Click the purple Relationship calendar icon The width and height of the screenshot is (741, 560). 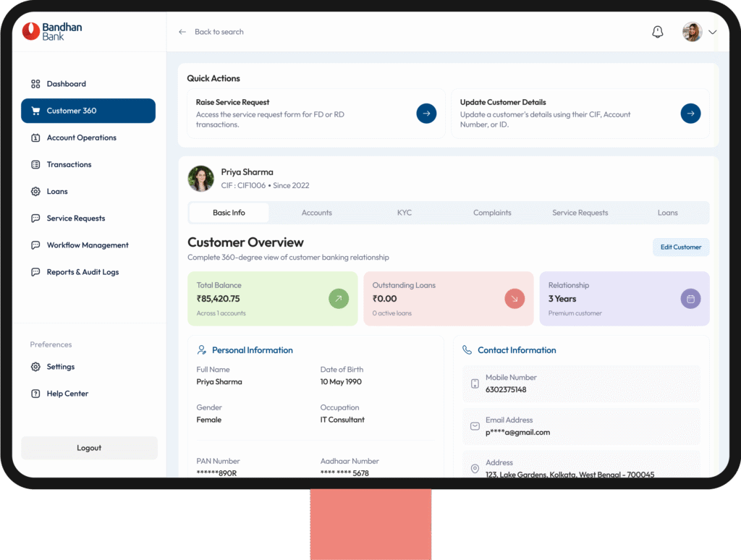690,299
